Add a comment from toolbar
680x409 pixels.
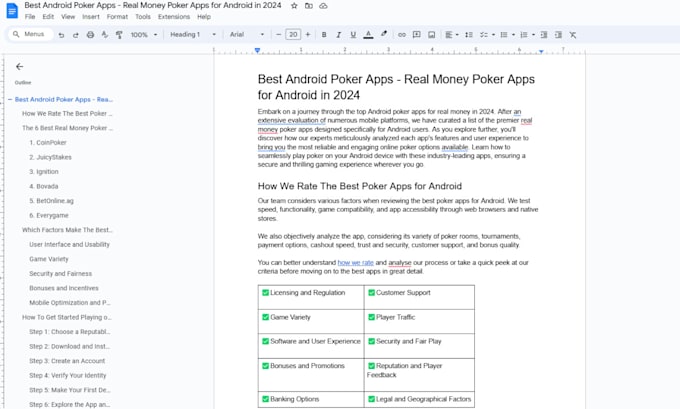417,35
